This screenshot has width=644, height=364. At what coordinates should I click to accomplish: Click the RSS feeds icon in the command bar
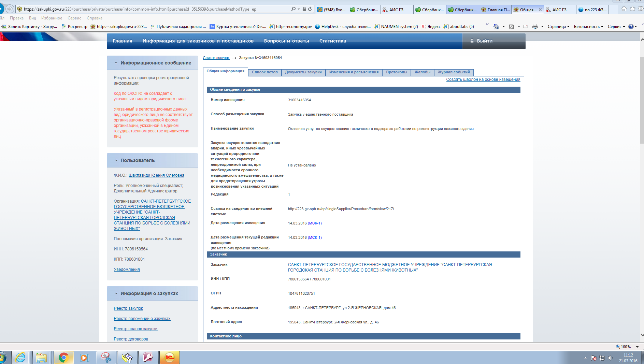[511, 27]
